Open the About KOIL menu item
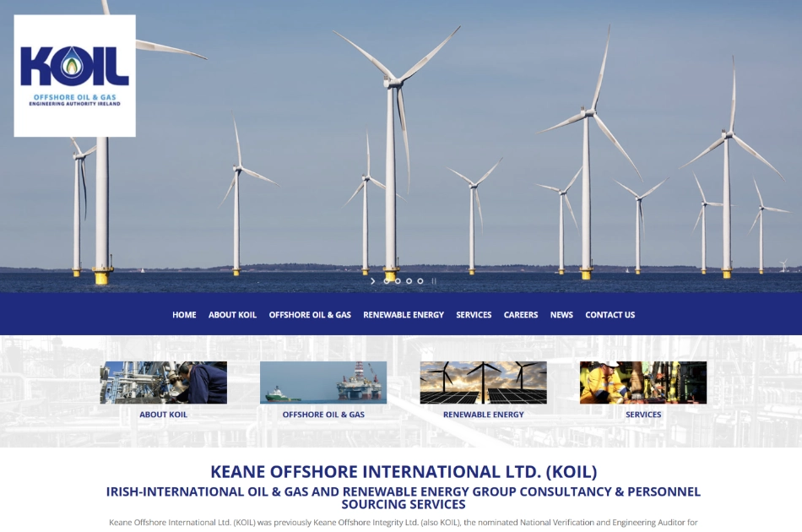 point(232,315)
